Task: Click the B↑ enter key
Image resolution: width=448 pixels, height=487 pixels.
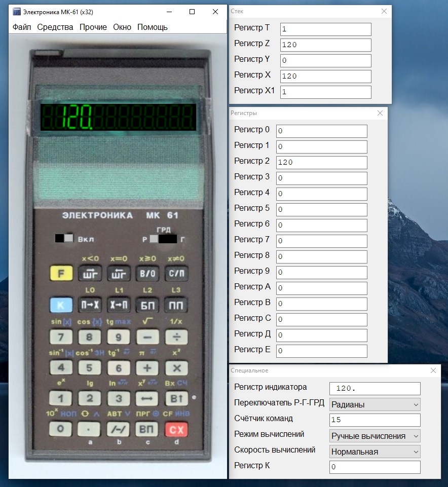Action: [176, 398]
